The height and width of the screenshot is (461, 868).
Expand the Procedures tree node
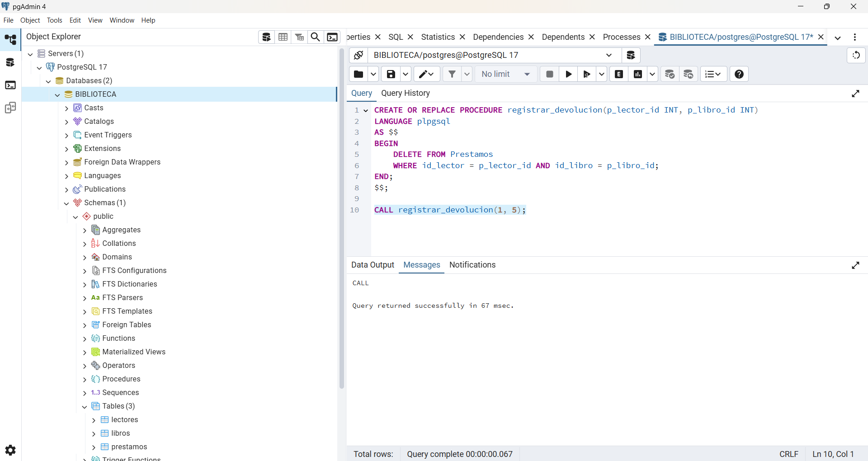click(85, 379)
